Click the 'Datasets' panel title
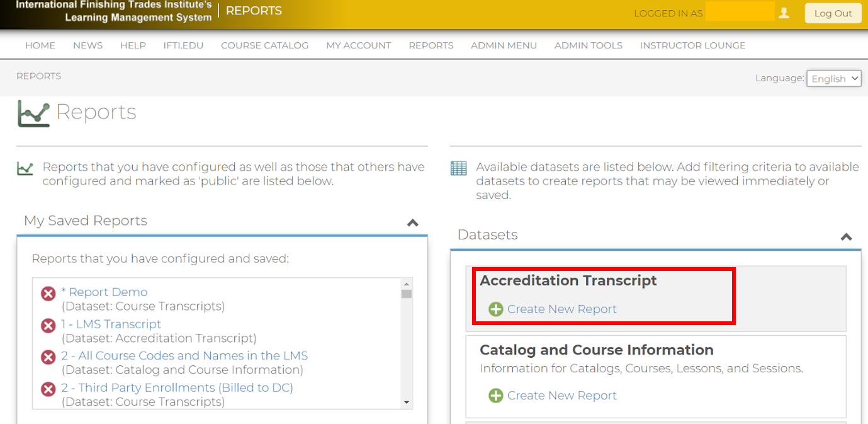Screen dimensions: 868x424 [488, 235]
